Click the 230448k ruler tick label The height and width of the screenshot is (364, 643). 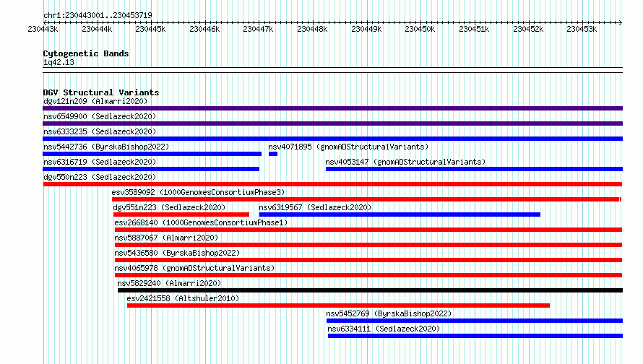click(312, 29)
